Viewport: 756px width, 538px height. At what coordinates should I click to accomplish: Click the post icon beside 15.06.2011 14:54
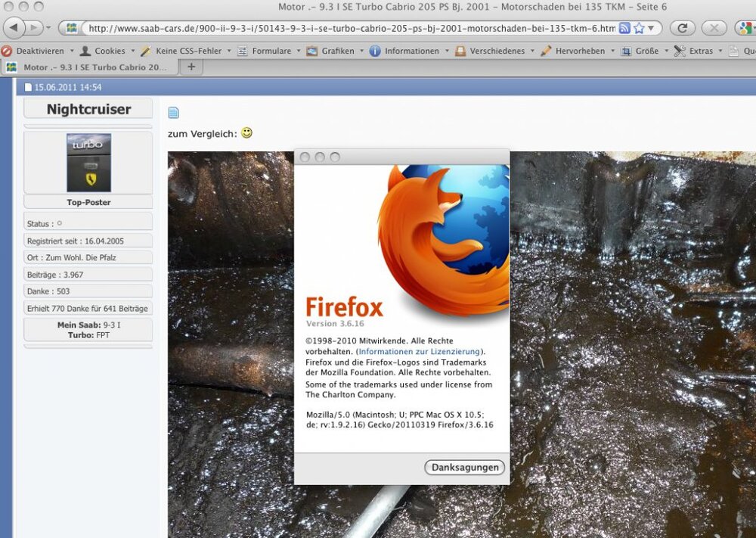(28, 87)
